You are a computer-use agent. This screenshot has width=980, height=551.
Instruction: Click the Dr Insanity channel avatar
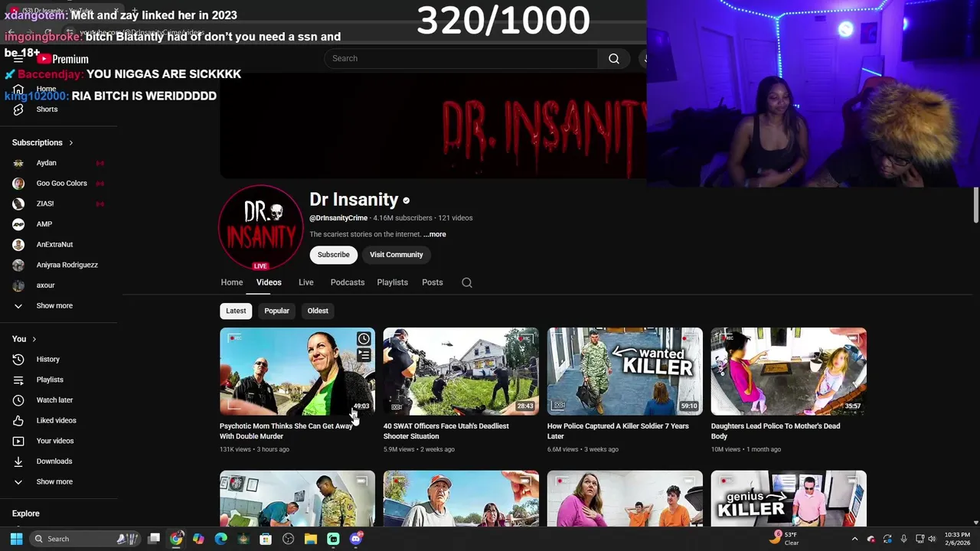click(x=260, y=227)
